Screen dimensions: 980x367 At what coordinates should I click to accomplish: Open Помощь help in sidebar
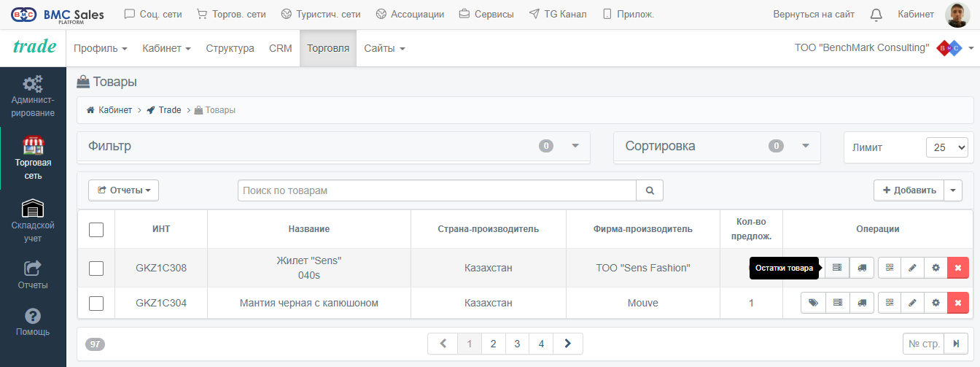coord(33,322)
